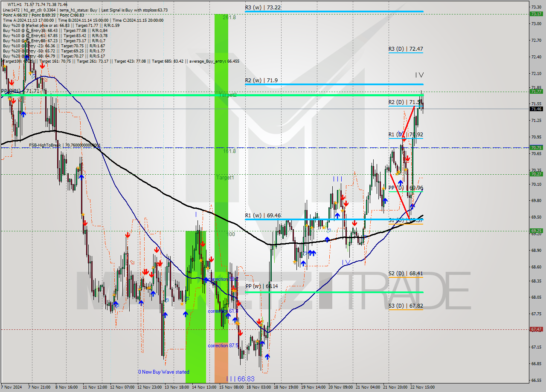Viewport: 546px width, 392px height.
Task: Click the 'correction 38.2' label
Action: pos(223,280)
